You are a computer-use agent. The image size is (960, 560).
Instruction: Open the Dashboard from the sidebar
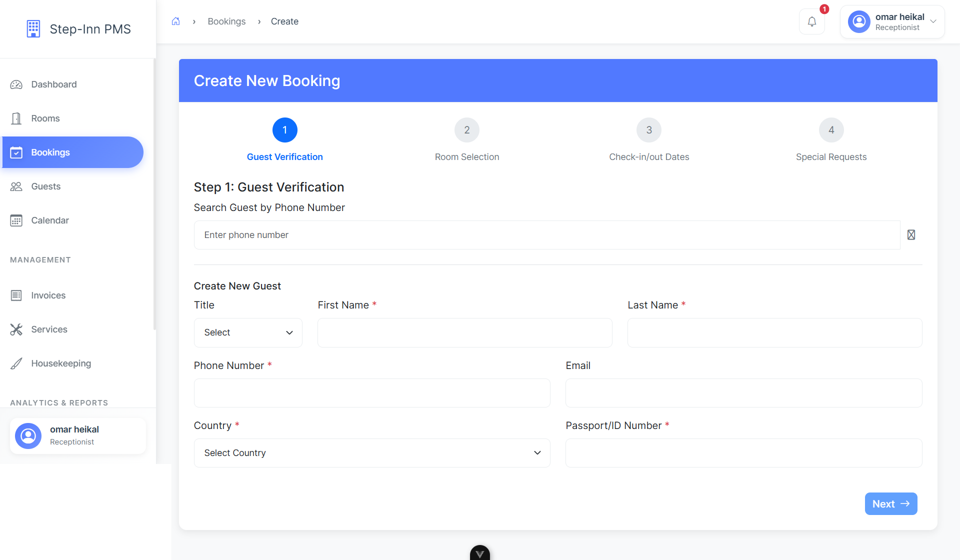tap(53, 84)
